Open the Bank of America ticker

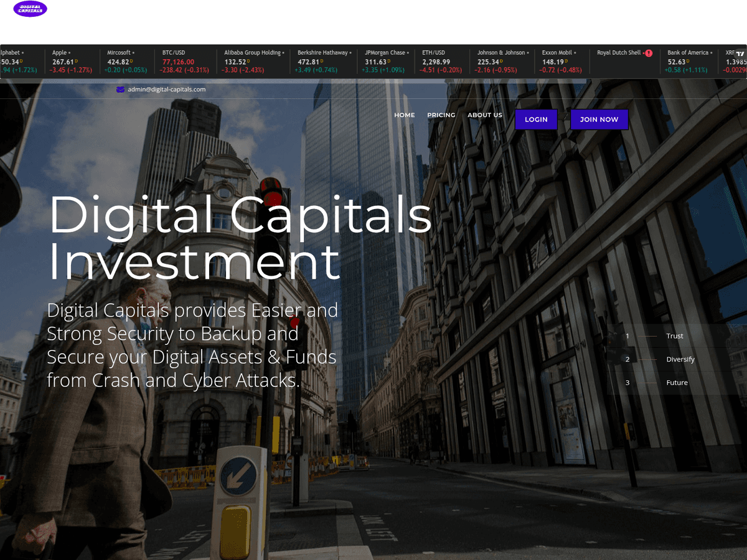pyautogui.click(x=688, y=62)
